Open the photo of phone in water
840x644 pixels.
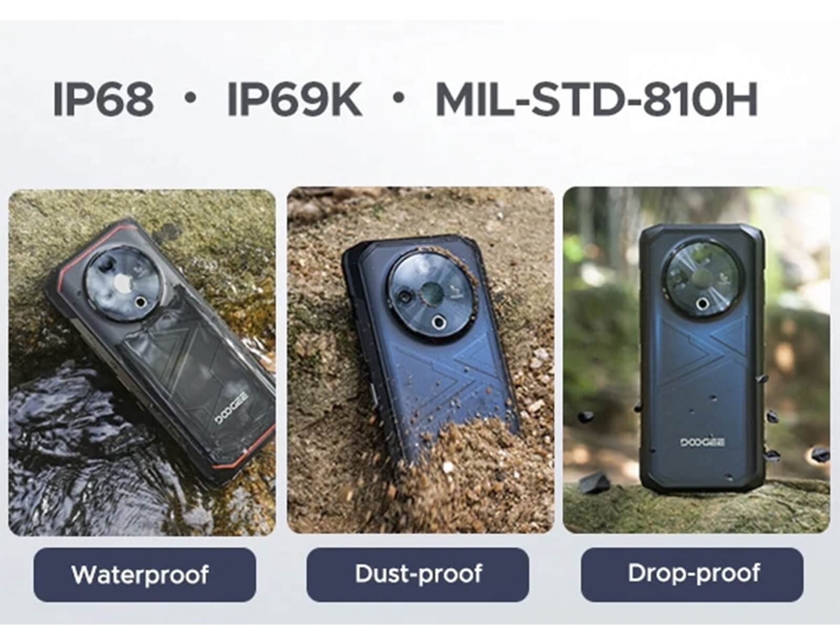[142, 362]
